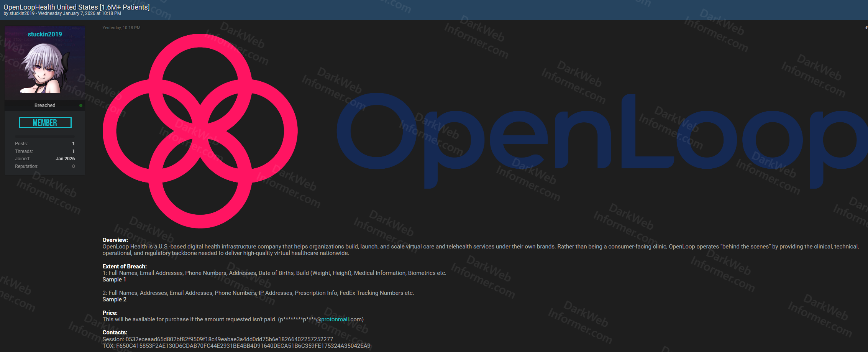Click the thread title OpenLoopHealth United States
This screenshot has height=352, width=868.
pyautogui.click(x=77, y=7)
